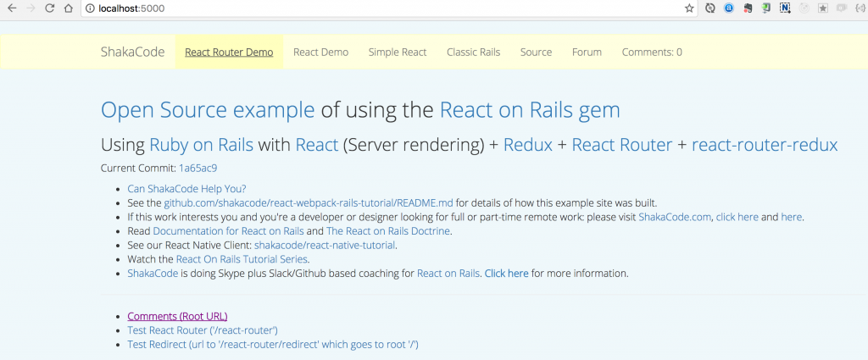
Task: Open the README.md github link
Action: tap(309, 203)
